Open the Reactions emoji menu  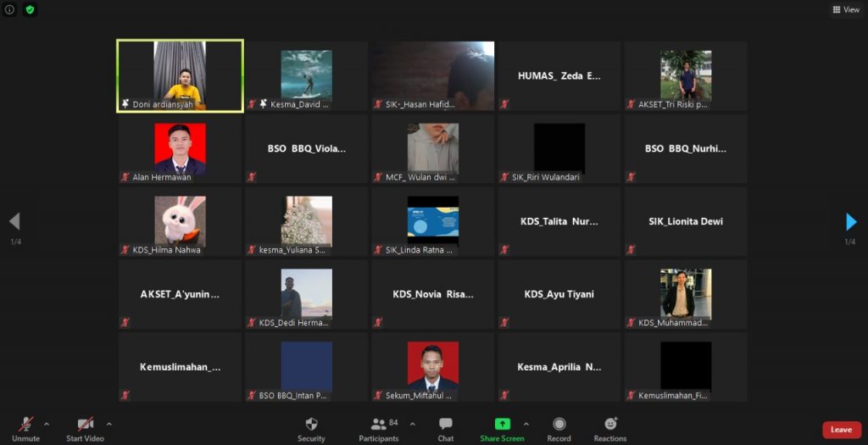tap(610, 424)
